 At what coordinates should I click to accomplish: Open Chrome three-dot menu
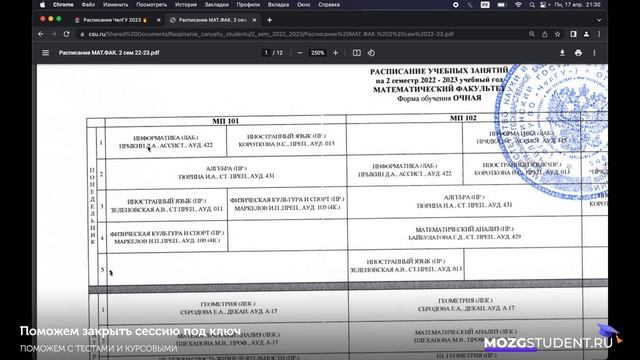pyautogui.click(x=599, y=34)
